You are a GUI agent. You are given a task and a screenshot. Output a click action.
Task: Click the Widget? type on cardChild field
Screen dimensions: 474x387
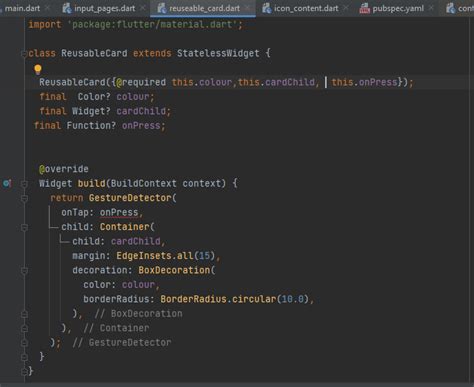point(91,111)
